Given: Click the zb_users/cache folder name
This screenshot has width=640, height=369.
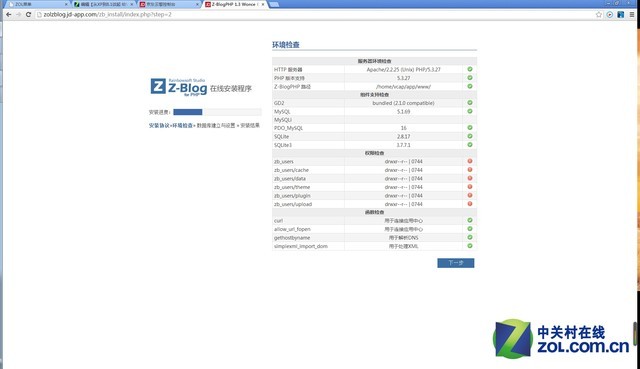Looking at the screenshot, I should [291, 170].
